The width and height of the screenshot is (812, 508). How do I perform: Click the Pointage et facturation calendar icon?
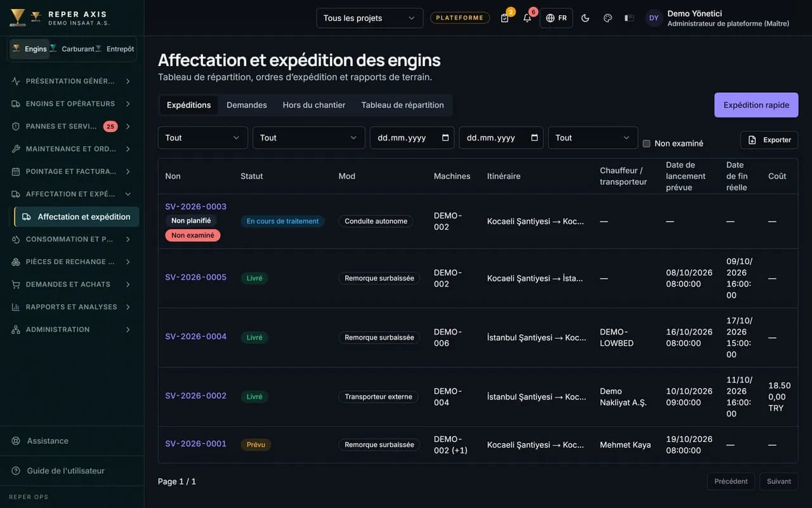tap(16, 171)
